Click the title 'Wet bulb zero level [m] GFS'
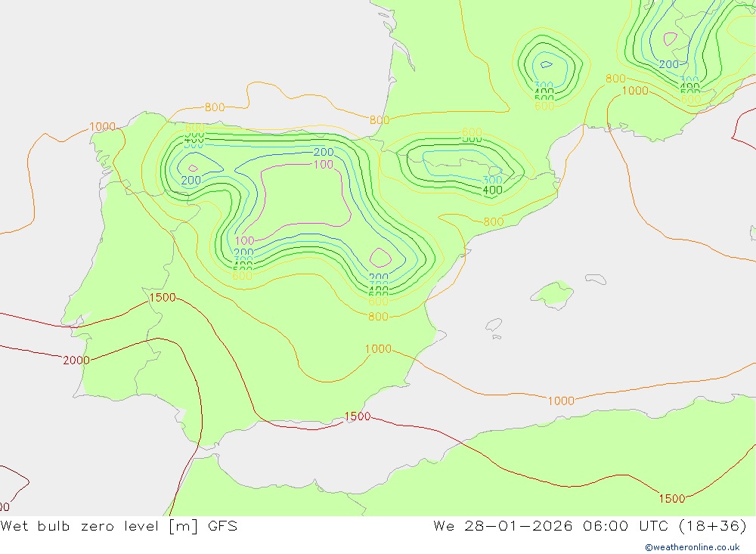 click(119, 526)
